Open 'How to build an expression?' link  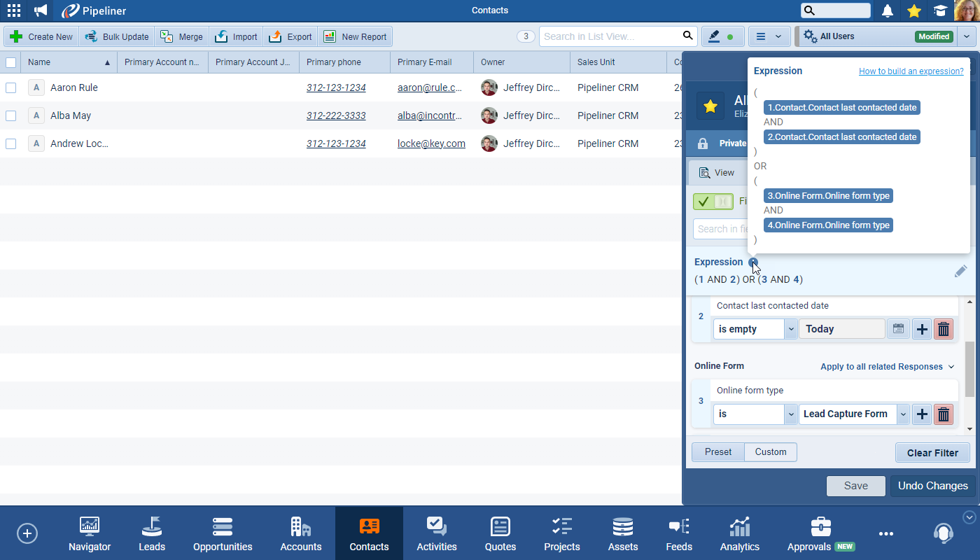(911, 71)
